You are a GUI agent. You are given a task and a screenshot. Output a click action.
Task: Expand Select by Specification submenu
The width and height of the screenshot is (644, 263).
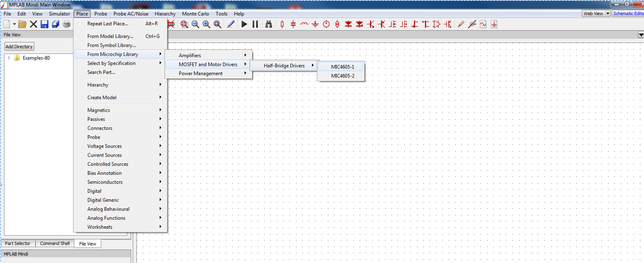click(x=120, y=63)
